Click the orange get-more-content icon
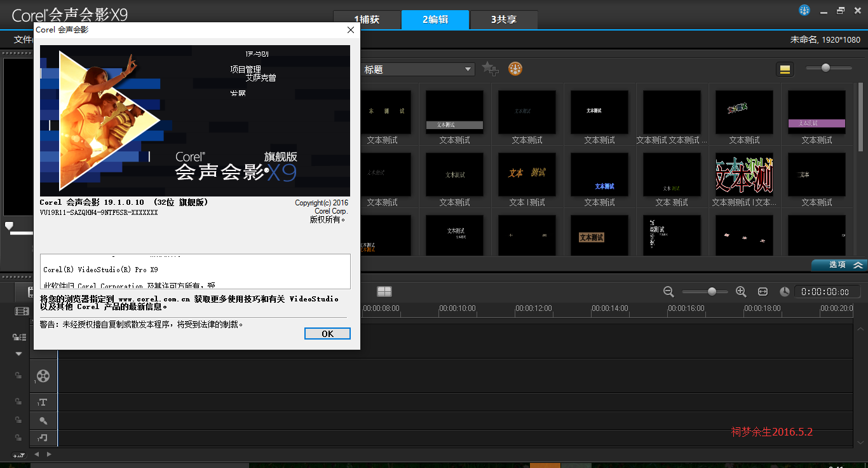This screenshot has width=868, height=468. pyautogui.click(x=515, y=69)
